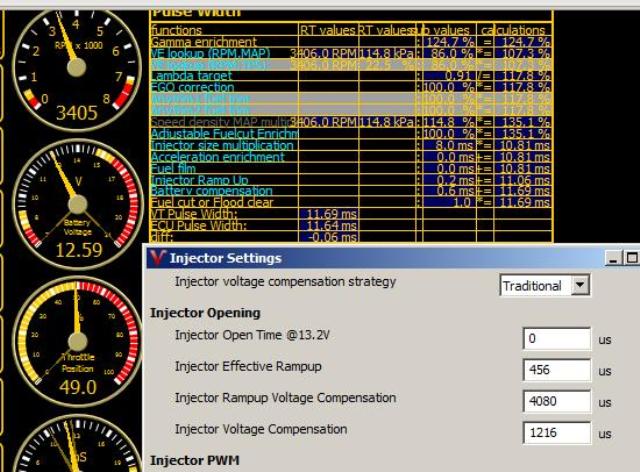Click the Throttle Position gauge dial
The image size is (640, 472).
pyautogui.click(x=77, y=341)
